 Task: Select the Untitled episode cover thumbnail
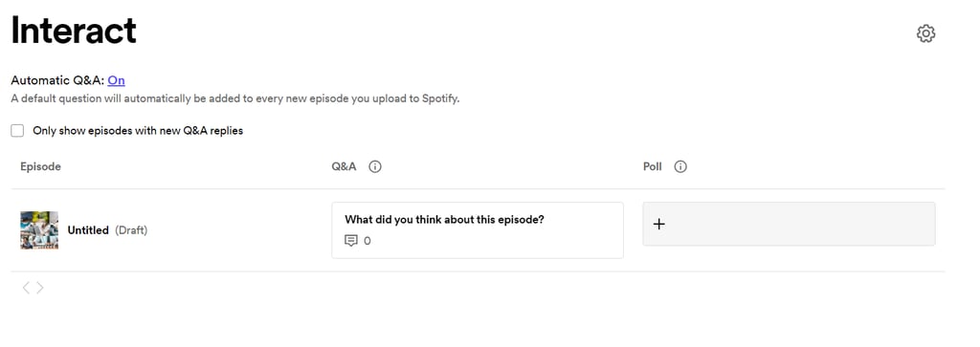[x=39, y=230]
